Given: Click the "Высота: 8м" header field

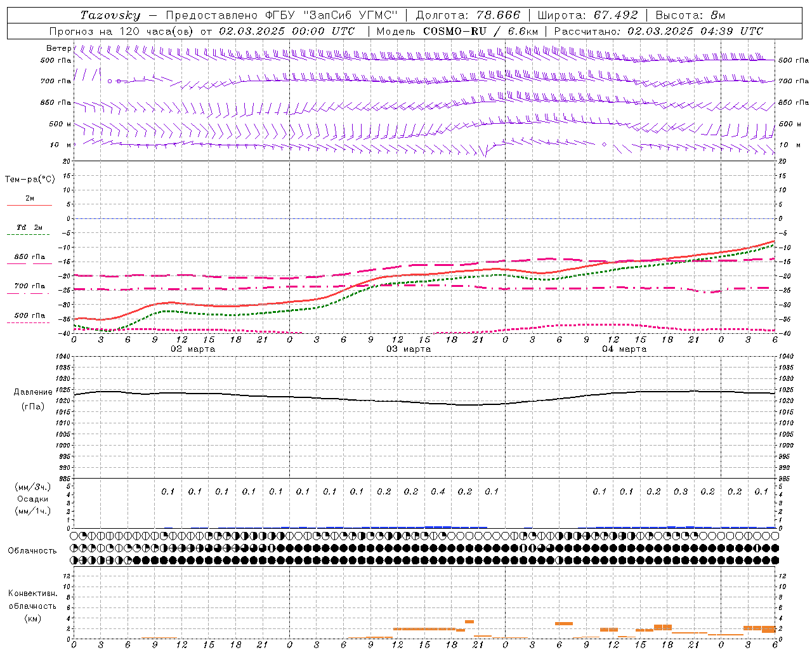Looking at the screenshot, I should (690, 15).
